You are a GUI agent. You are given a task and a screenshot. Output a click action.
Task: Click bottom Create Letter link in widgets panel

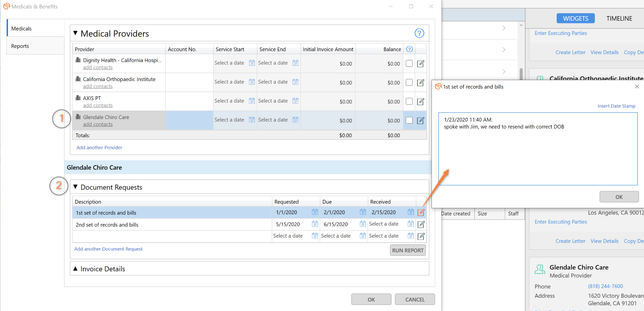[570, 241]
